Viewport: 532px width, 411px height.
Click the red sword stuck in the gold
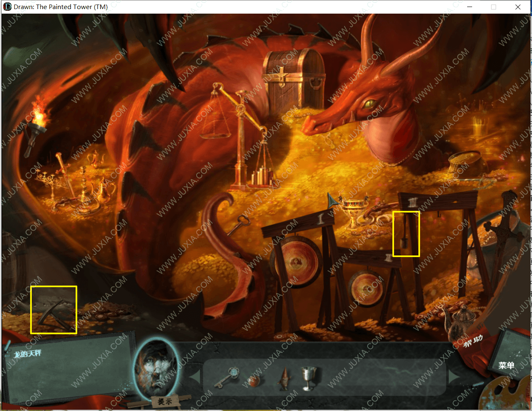click(65, 174)
